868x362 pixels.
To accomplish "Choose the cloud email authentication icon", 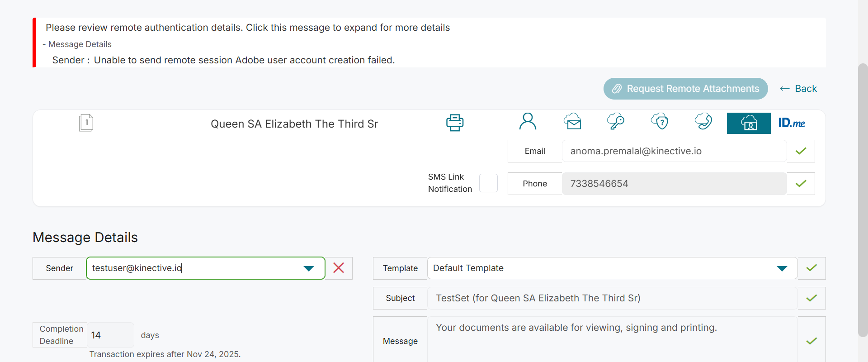I will coord(572,122).
